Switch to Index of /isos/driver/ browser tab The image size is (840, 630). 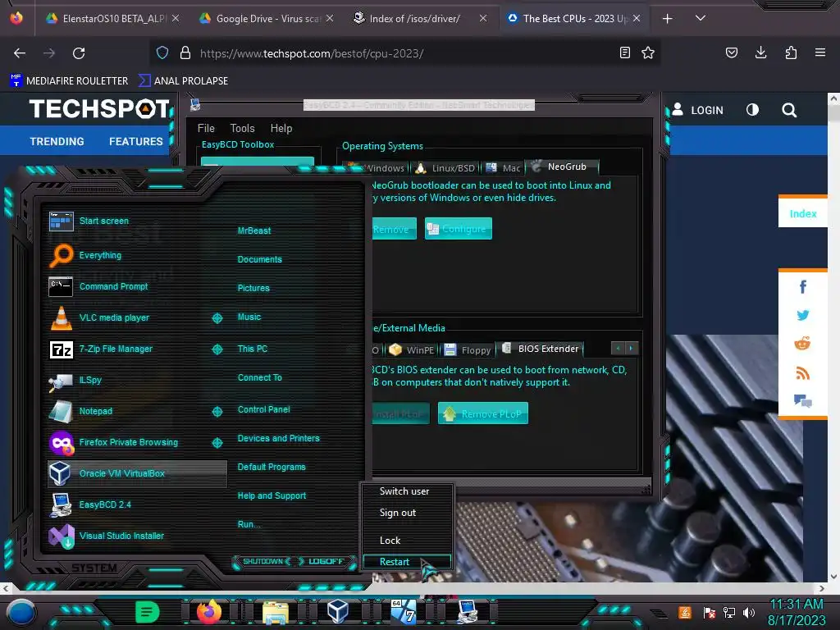(x=420, y=18)
